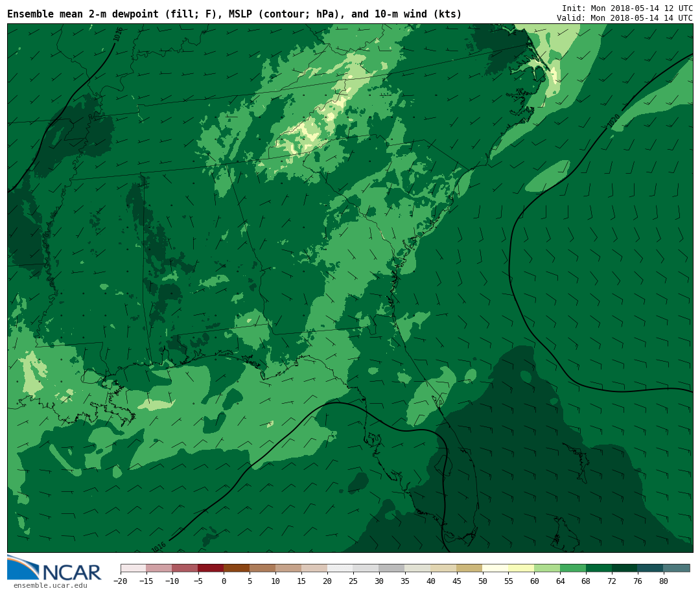Click the colorbar tick label -20

click(x=119, y=581)
